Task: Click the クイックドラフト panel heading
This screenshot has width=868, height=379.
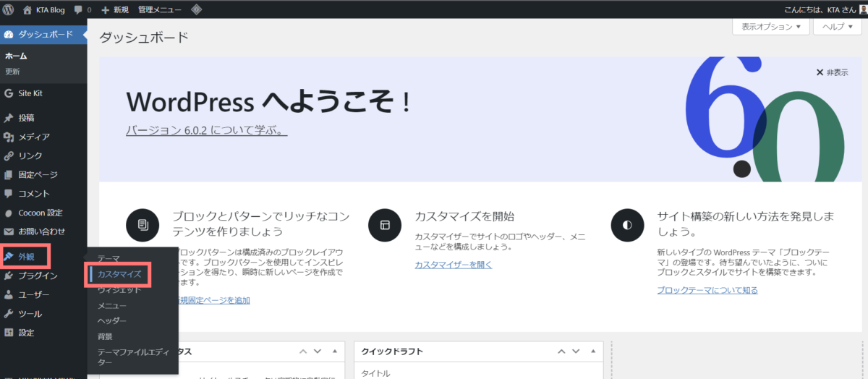Action: coord(393,352)
